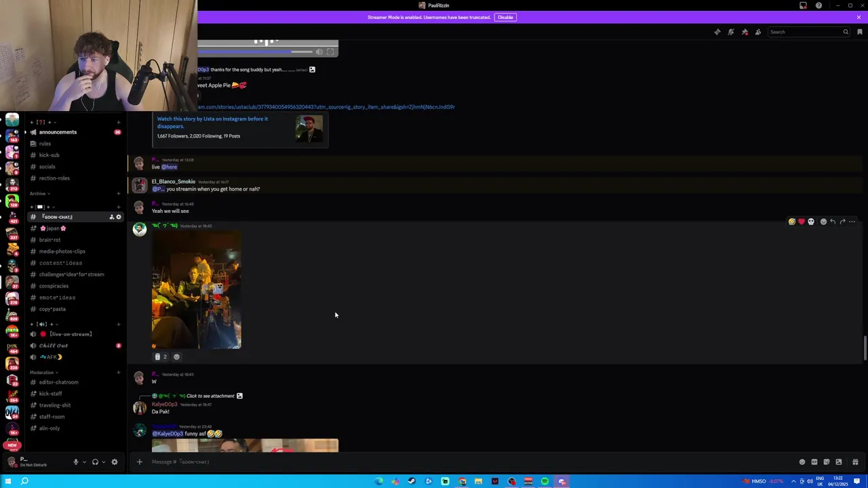This screenshot has width=868, height=488.
Task: Add channel to Archive category plus icon
Action: (118, 194)
